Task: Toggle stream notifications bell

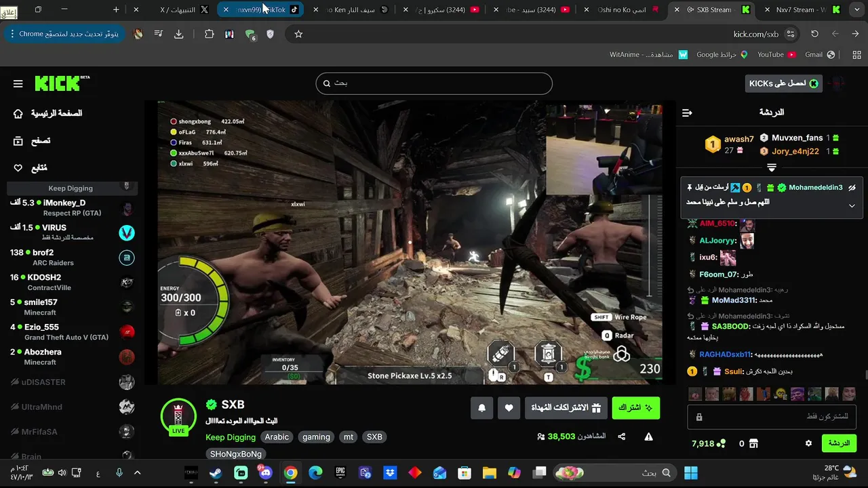Action: pos(482,408)
